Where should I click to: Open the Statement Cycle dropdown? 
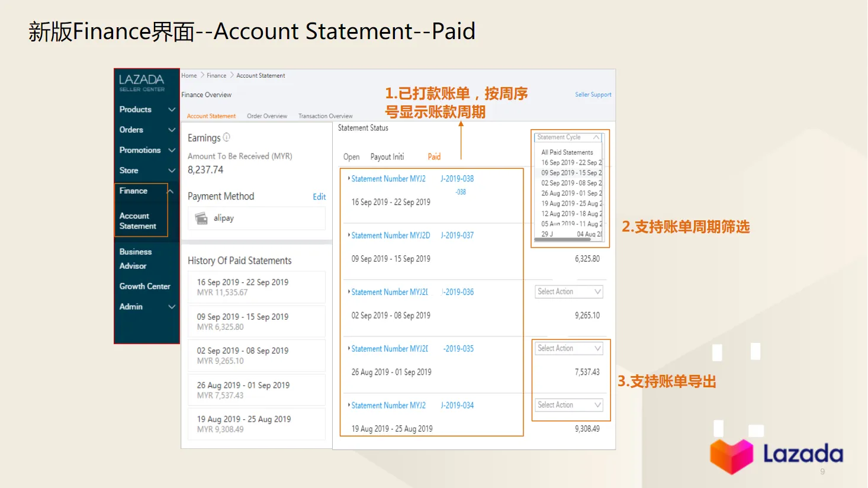pos(567,137)
